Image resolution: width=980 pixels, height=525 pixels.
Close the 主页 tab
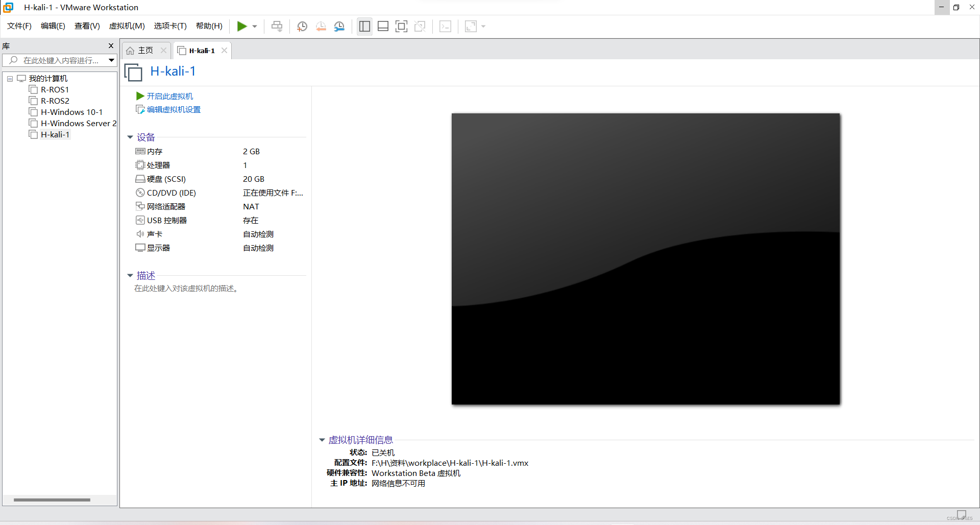click(x=164, y=50)
